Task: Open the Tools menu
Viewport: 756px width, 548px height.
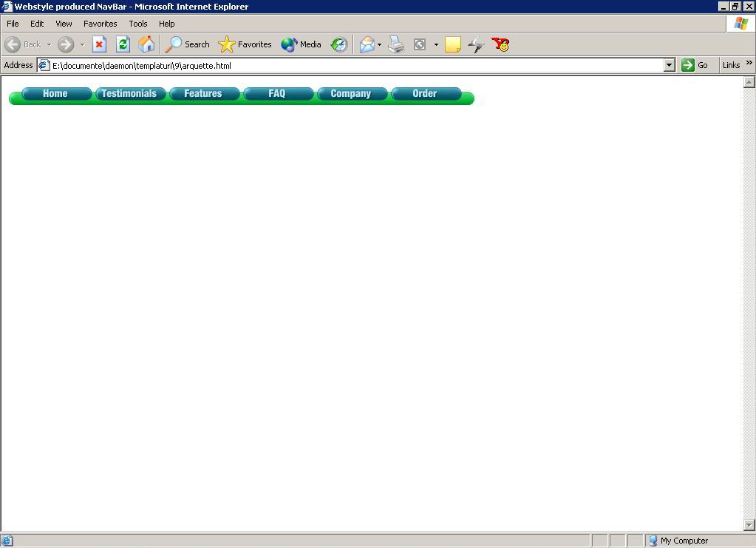Action: point(137,24)
